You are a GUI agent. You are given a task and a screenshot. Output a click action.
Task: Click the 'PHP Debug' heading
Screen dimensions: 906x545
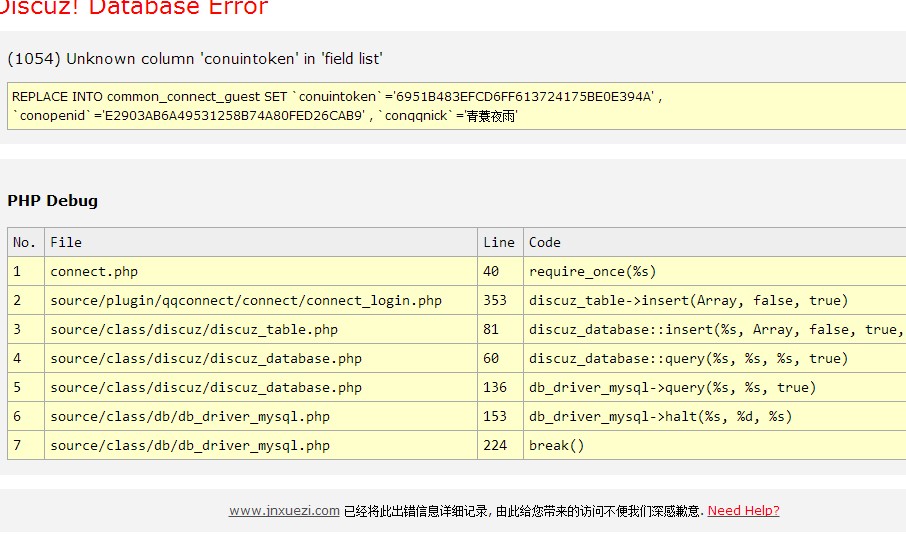53,201
